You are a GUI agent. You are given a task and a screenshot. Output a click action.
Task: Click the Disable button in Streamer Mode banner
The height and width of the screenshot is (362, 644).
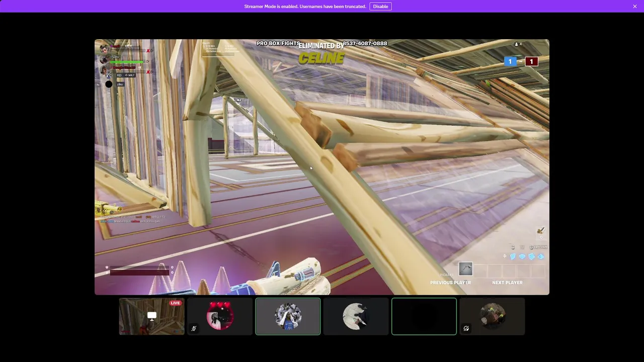(x=380, y=7)
